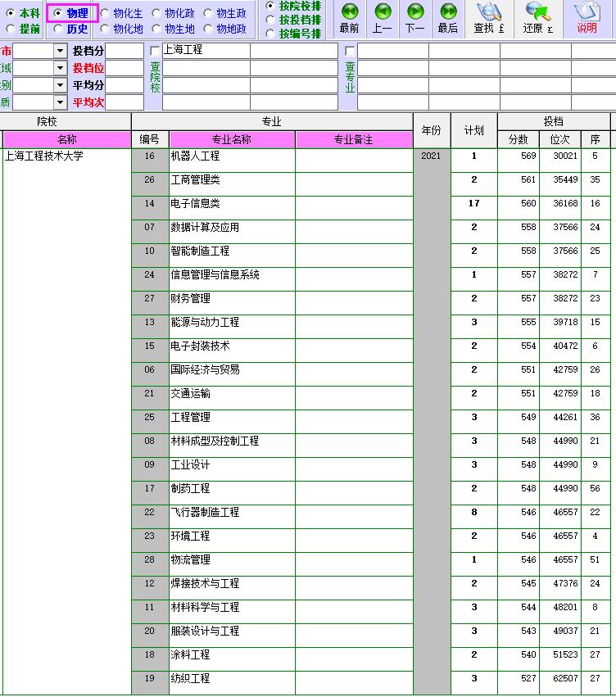Image resolution: width=616 pixels, height=697 pixels.
Task: Select the 工商管理类 major row
Action: 232,184
